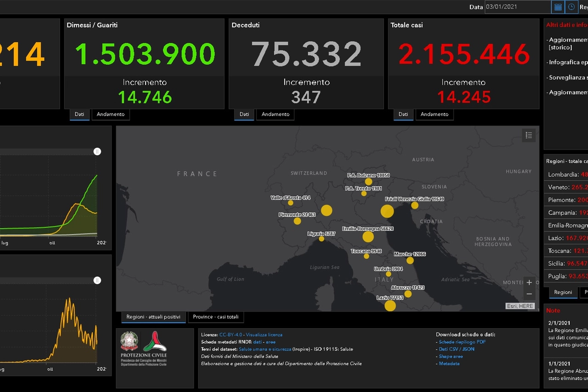Select Emilia-Romagna in the regions list

567,226
